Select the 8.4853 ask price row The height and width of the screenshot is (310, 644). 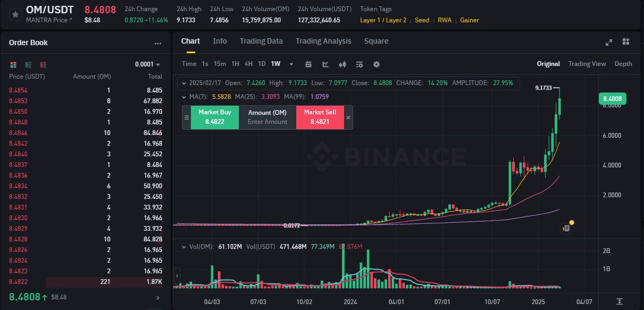[86, 101]
